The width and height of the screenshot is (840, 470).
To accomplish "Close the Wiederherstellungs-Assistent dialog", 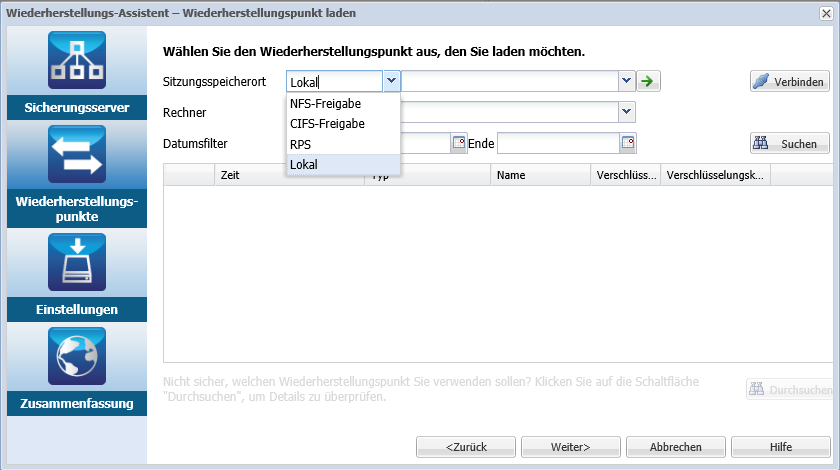I will click(826, 13).
